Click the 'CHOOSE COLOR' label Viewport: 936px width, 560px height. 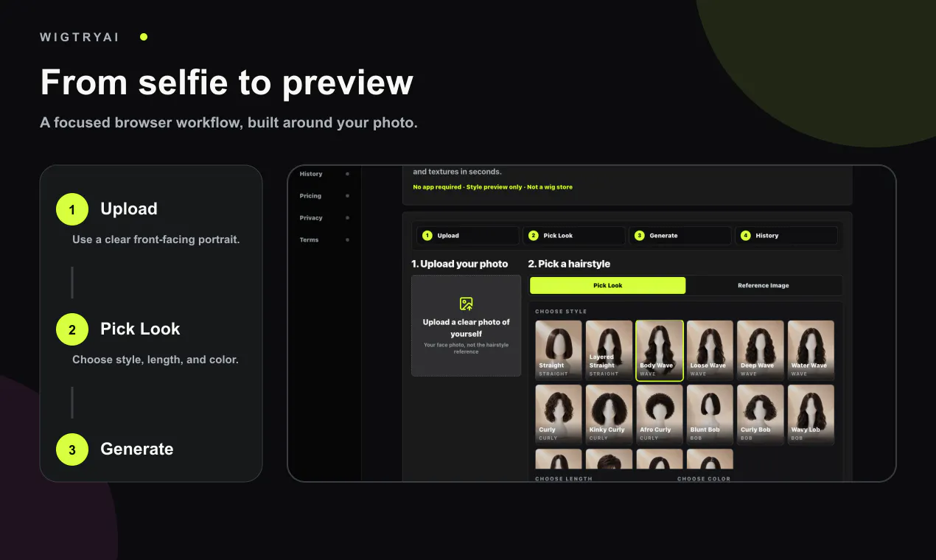704,479
